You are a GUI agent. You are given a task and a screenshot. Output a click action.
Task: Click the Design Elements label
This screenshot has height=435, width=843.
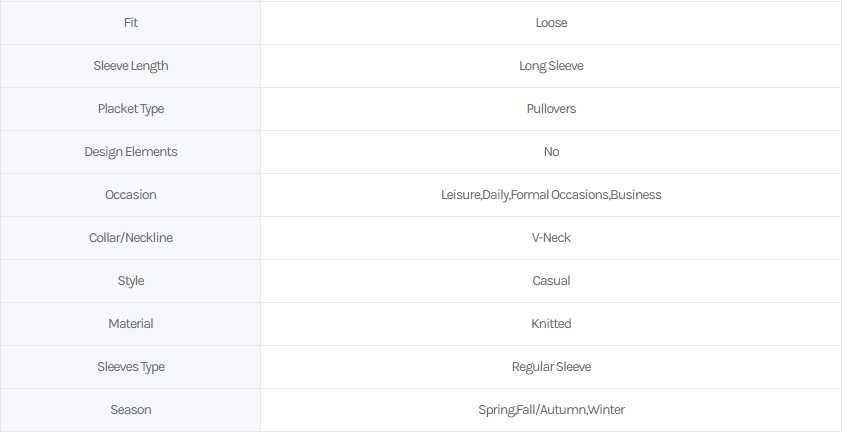coord(131,152)
